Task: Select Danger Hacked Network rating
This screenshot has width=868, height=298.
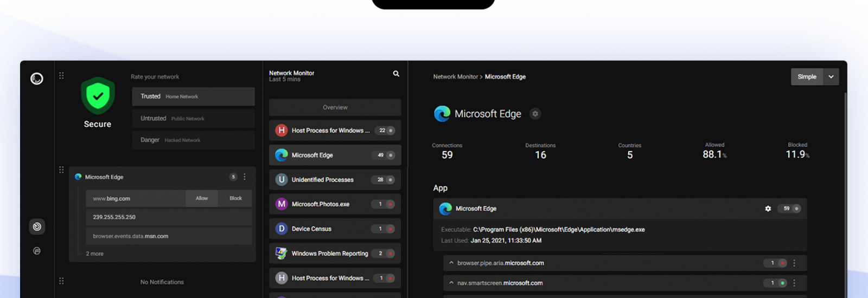Action: pyautogui.click(x=193, y=140)
